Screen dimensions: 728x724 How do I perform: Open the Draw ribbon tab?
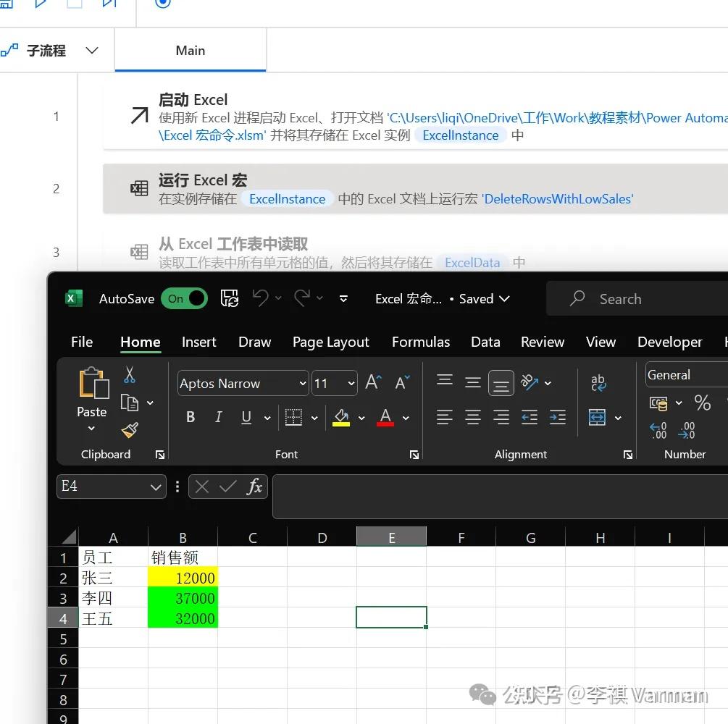[x=254, y=342]
